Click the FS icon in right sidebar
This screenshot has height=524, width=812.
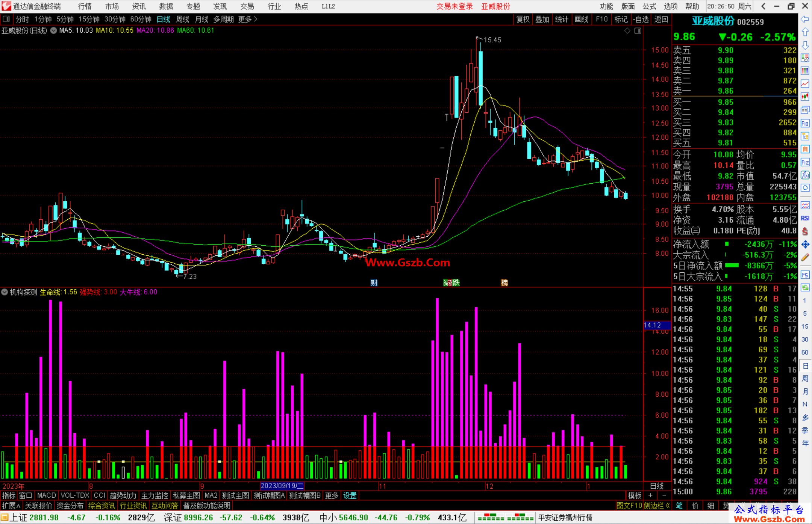point(805,275)
